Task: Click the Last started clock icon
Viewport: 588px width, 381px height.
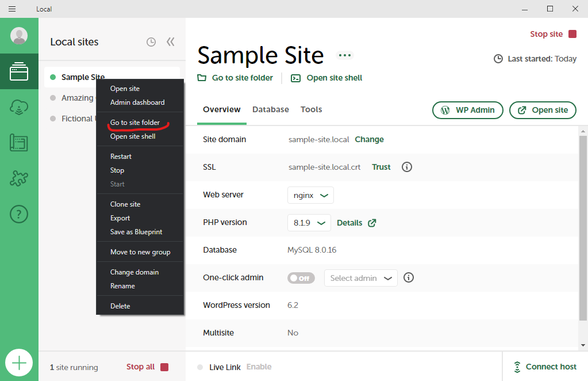Action: pos(498,59)
